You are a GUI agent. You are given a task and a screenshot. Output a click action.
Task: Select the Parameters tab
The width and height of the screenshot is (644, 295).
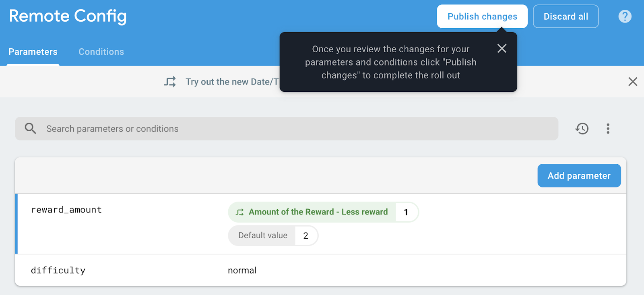33,52
